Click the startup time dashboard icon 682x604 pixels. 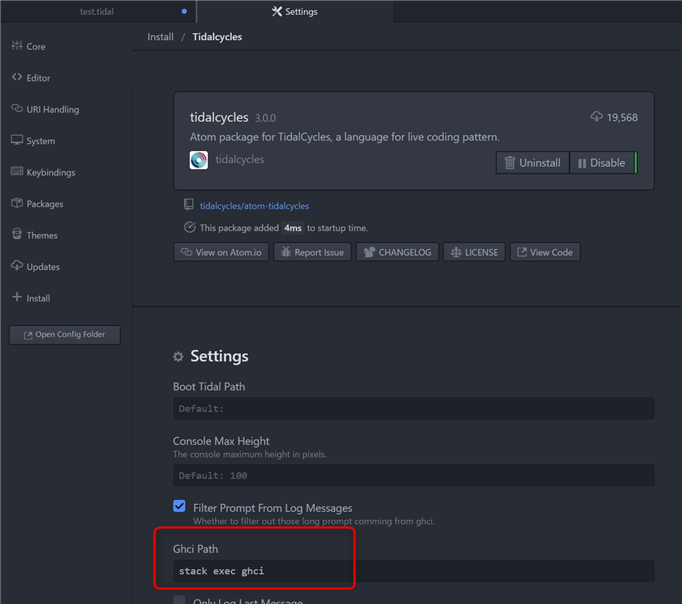pos(190,227)
